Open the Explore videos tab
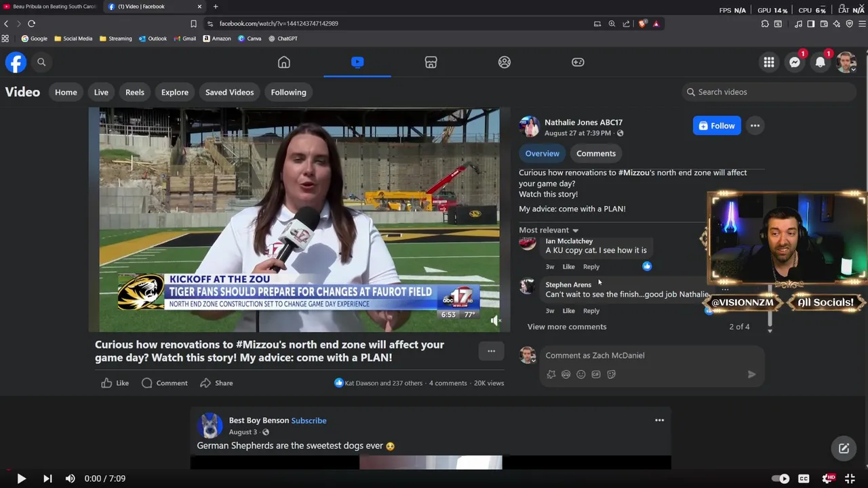This screenshot has height=488, width=868. [175, 92]
